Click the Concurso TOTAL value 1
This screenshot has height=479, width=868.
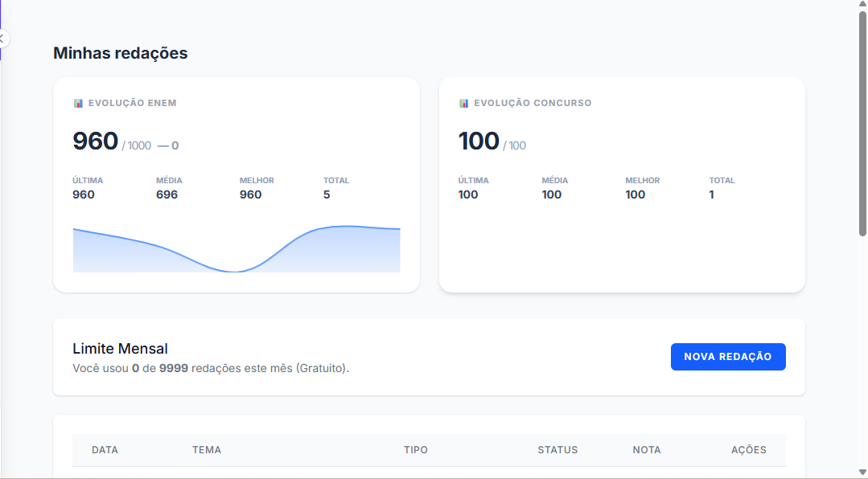point(711,194)
